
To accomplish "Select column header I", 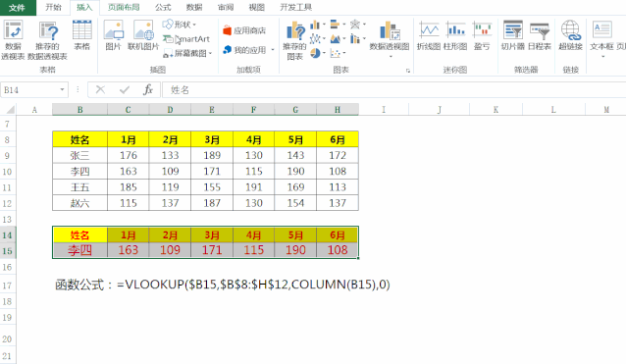I will tap(384, 109).
